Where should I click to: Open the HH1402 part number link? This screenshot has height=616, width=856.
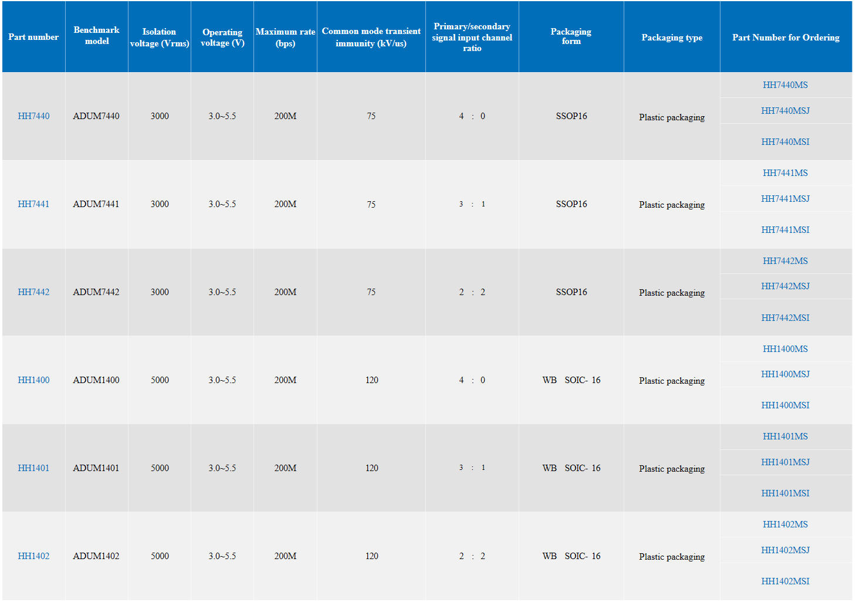point(33,556)
